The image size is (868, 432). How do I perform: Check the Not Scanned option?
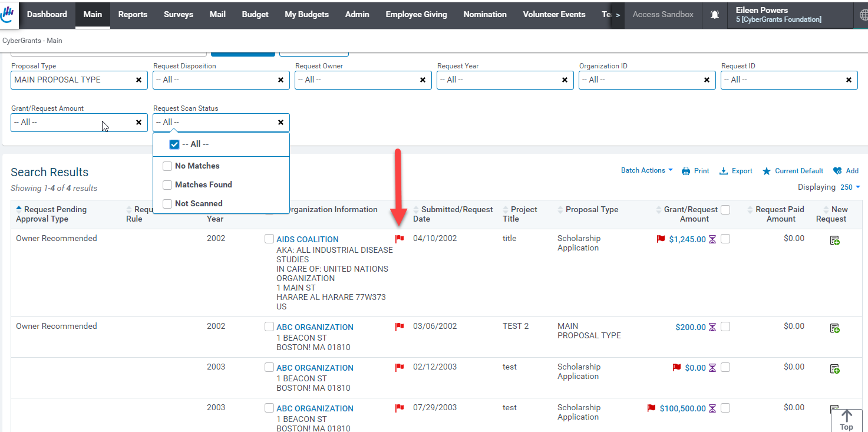tap(167, 204)
